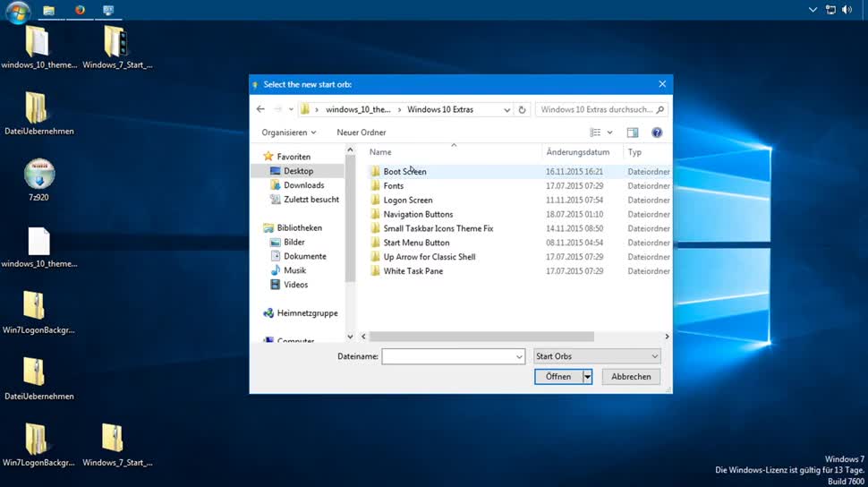
Task: Select Downloads in the Favoriten list
Action: (x=303, y=185)
